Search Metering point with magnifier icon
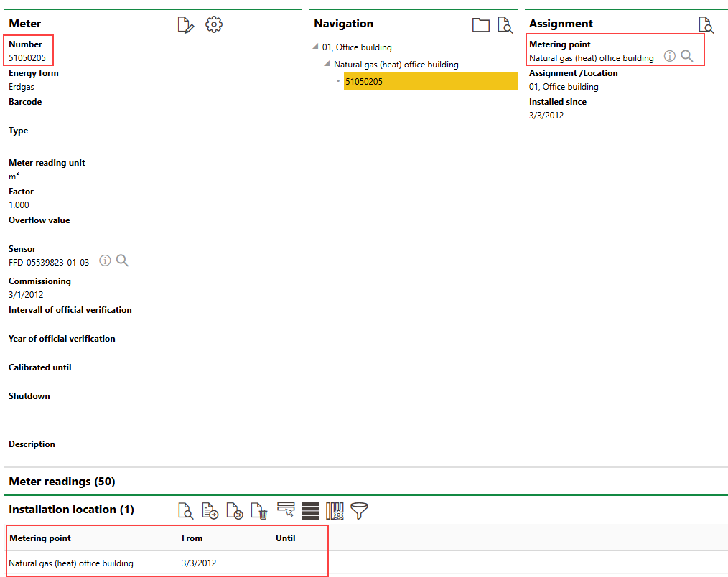Image resolution: width=728 pixels, height=577 pixels. [x=687, y=56]
